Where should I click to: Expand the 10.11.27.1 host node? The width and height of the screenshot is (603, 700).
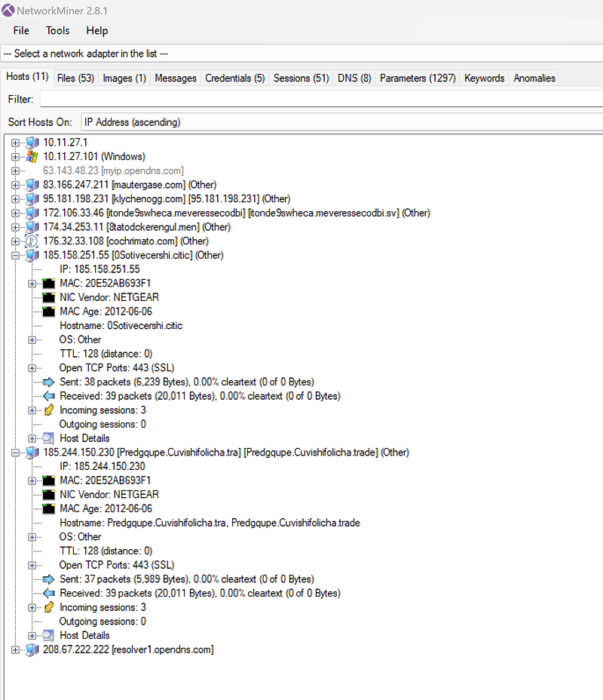click(x=16, y=143)
